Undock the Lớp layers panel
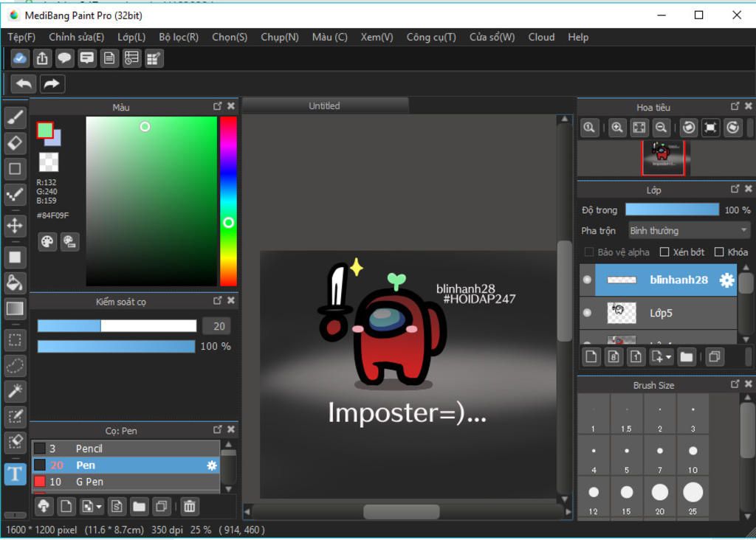This screenshot has height=540, width=756. pyautogui.click(x=735, y=189)
